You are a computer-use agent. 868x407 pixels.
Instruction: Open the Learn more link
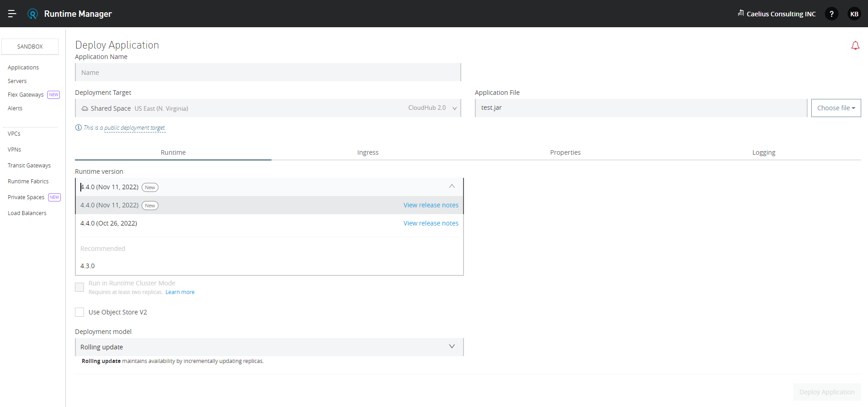(180, 292)
